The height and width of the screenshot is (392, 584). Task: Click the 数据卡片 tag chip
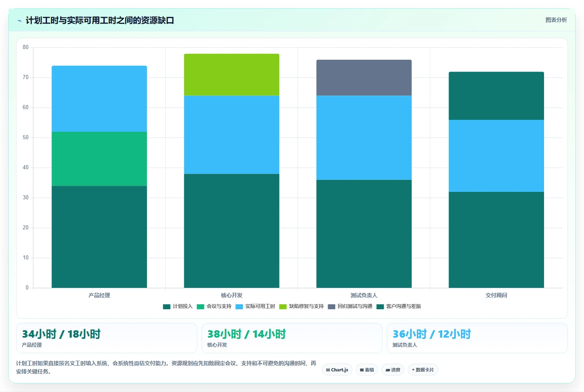point(423,370)
